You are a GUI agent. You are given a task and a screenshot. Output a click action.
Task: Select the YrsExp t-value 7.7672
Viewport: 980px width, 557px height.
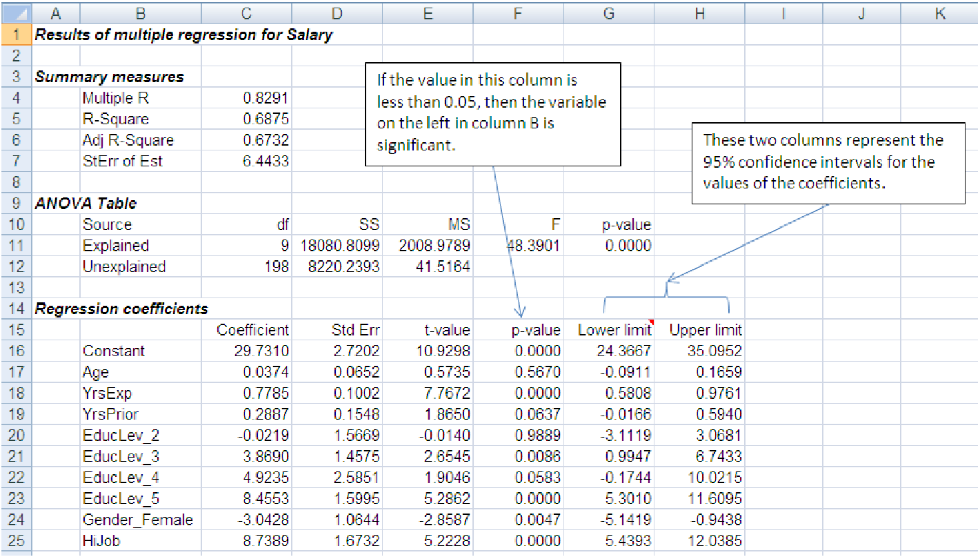(x=428, y=393)
